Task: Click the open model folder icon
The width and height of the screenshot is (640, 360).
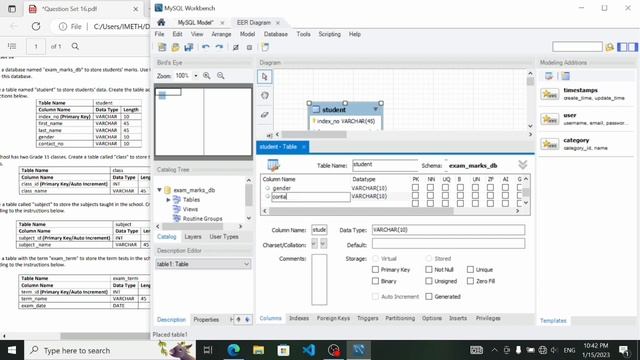Action: click(x=176, y=47)
